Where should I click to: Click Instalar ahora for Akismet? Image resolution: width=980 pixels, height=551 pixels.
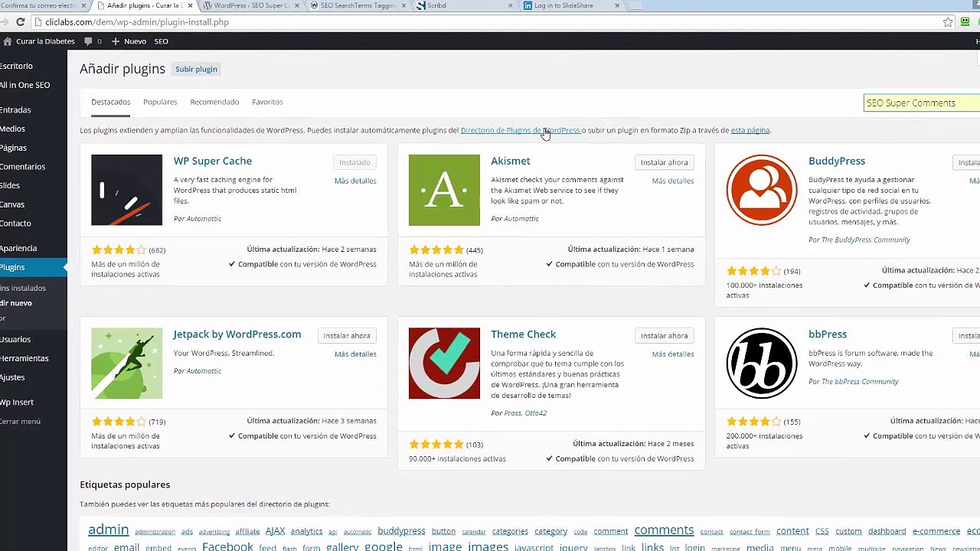tap(665, 162)
